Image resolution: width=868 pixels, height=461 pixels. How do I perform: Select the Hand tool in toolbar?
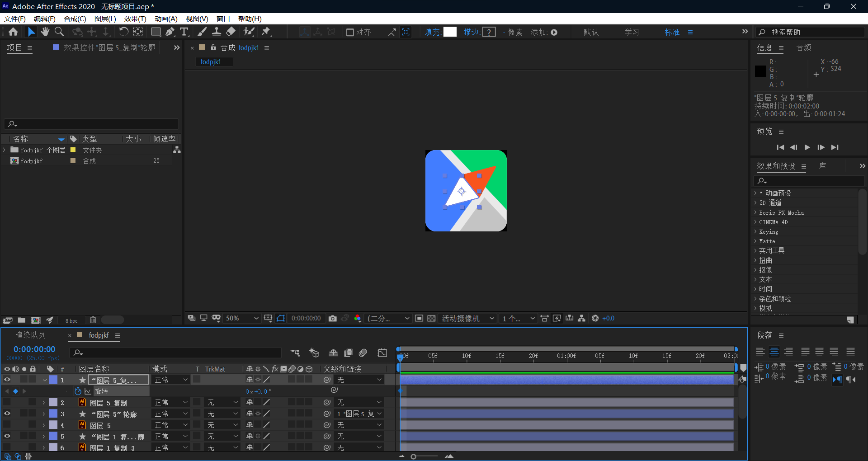pyautogui.click(x=45, y=32)
